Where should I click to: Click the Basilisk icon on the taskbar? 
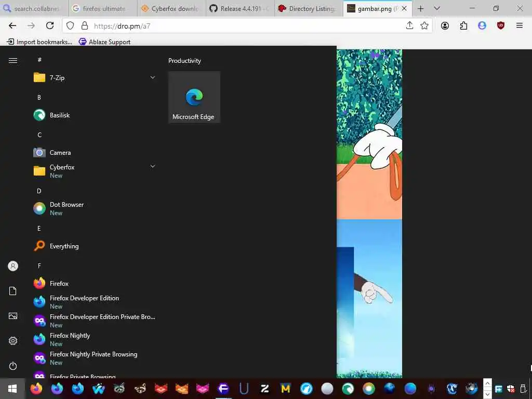click(348, 389)
